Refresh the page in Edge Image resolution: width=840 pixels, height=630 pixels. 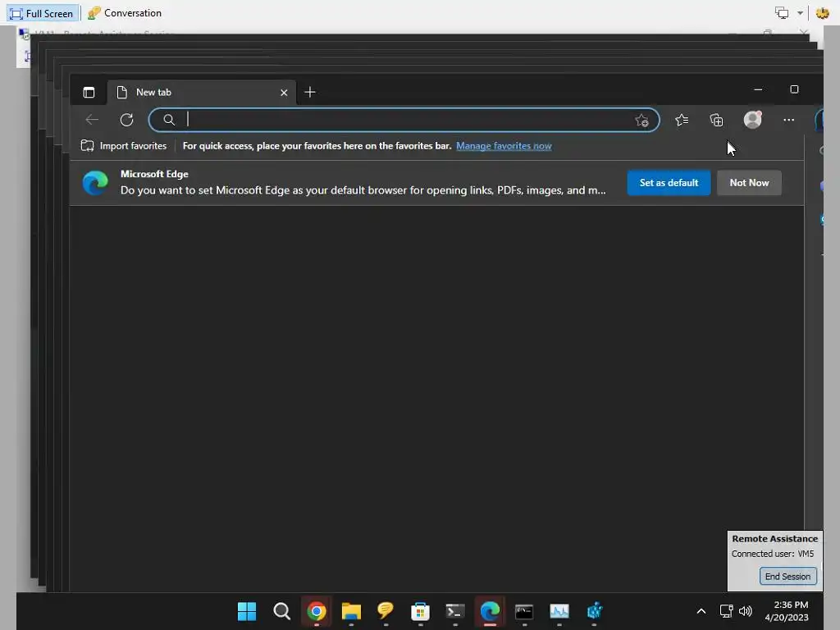point(126,120)
